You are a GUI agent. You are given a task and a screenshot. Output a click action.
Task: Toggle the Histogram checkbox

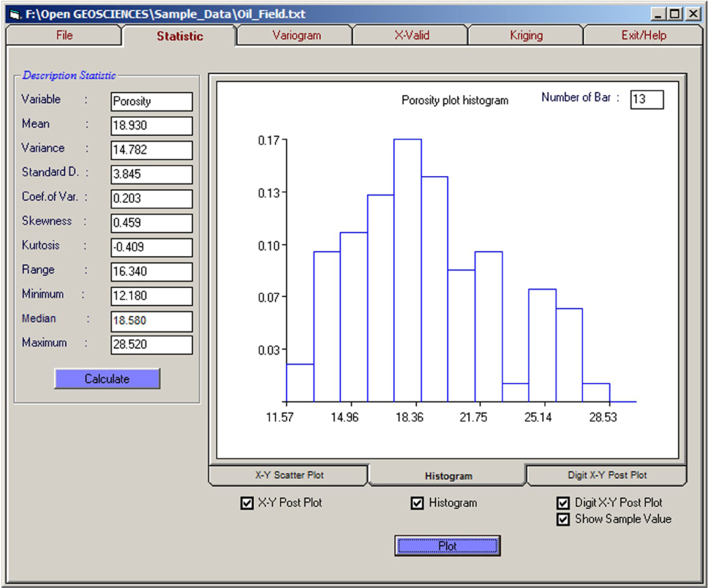click(x=418, y=503)
